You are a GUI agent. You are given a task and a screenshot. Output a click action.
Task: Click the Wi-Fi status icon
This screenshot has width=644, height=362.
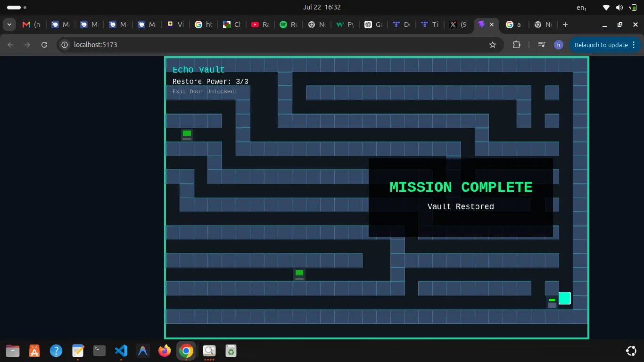[x=606, y=8]
